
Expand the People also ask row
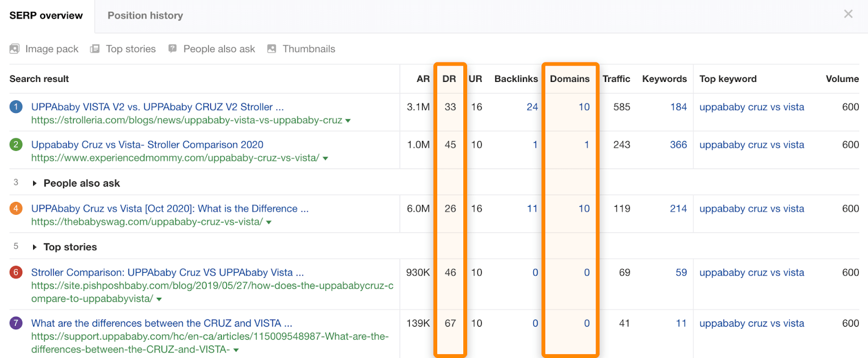point(35,183)
